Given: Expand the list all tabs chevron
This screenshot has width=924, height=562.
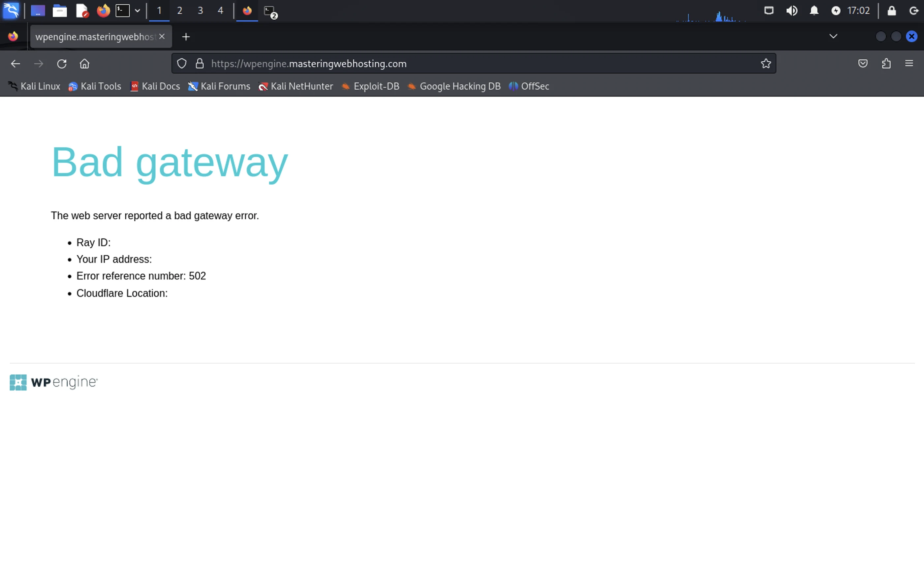Looking at the screenshot, I should tap(833, 36).
